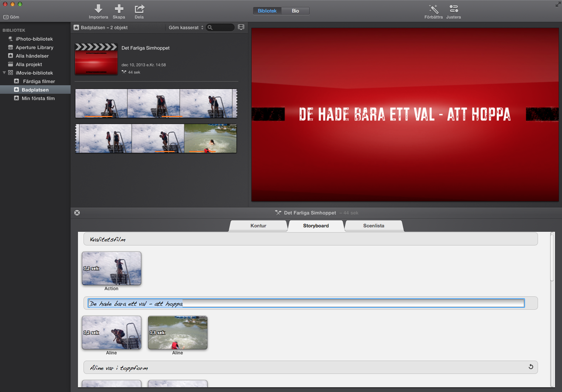
Task: Click the trailer scissors icon beside project title
Action: [278, 213]
